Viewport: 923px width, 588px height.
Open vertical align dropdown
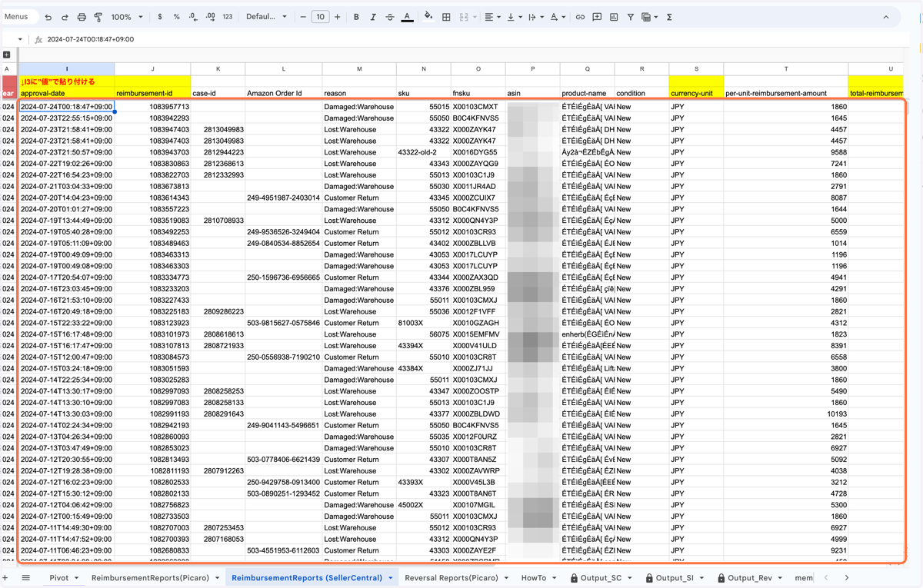click(x=513, y=17)
